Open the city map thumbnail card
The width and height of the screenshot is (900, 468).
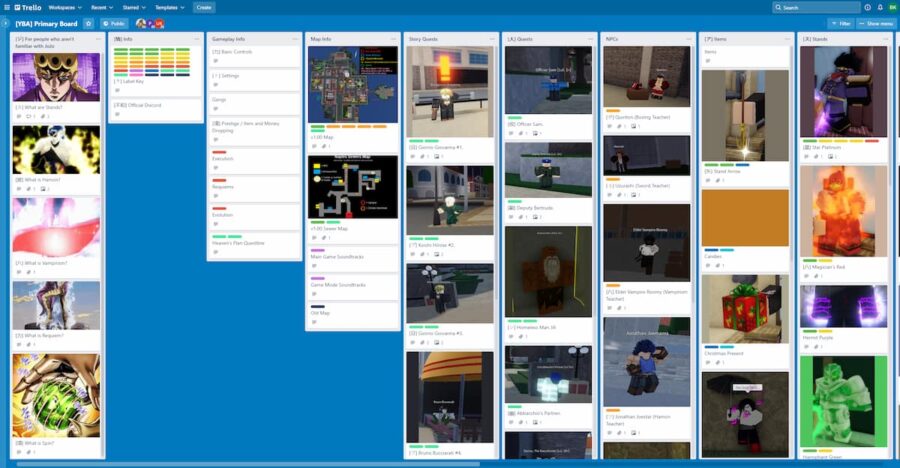[x=352, y=84]
